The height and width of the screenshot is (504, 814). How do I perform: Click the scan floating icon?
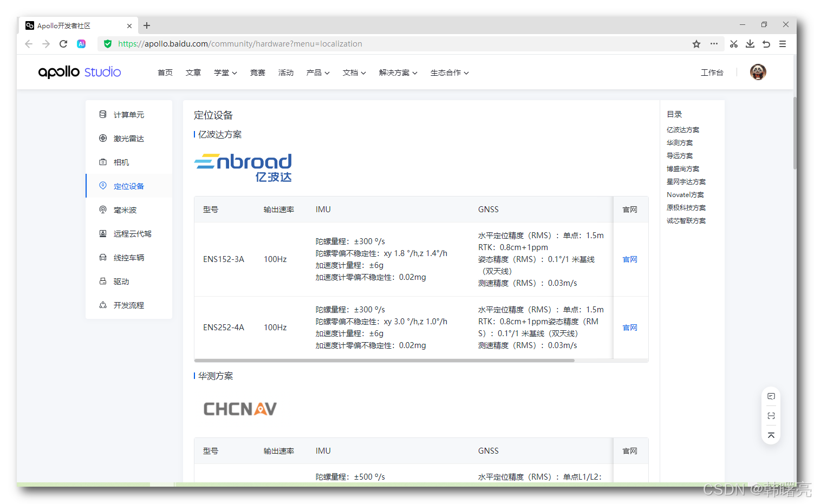[771, 416]
